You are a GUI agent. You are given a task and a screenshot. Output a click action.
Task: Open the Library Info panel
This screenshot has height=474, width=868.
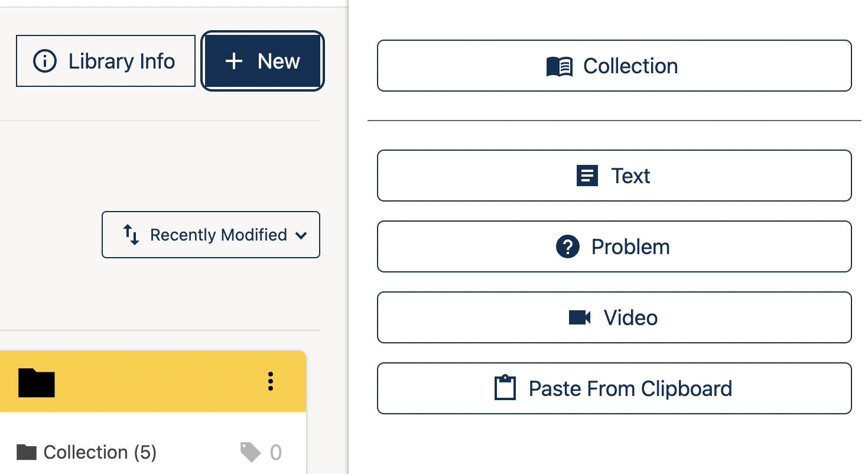pyautogui.click(x=105, y=61)
